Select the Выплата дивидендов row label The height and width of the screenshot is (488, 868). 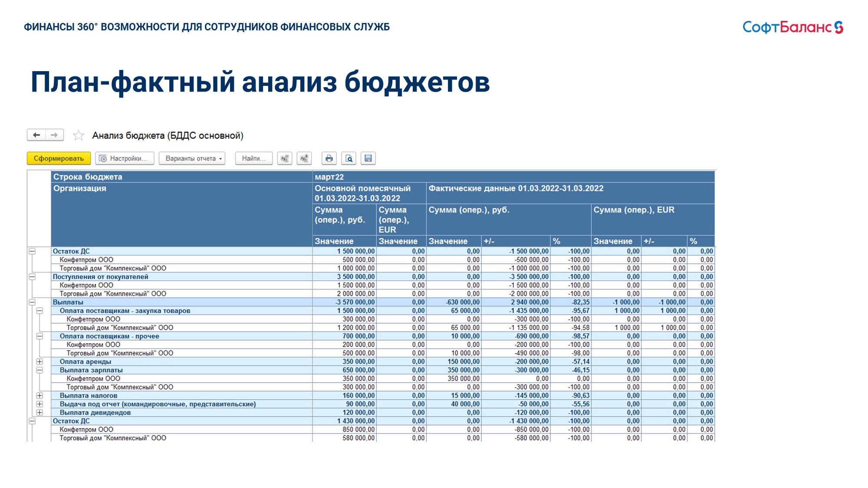(95, 413)
